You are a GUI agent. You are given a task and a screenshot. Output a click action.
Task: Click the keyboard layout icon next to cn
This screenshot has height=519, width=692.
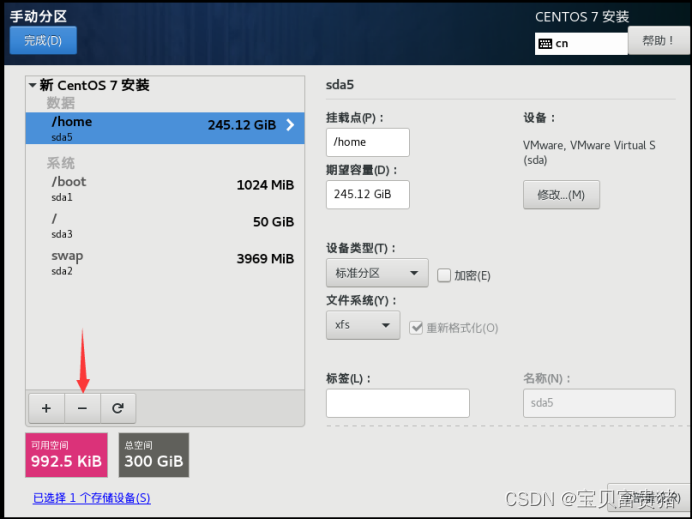click(x=545, y=44)
